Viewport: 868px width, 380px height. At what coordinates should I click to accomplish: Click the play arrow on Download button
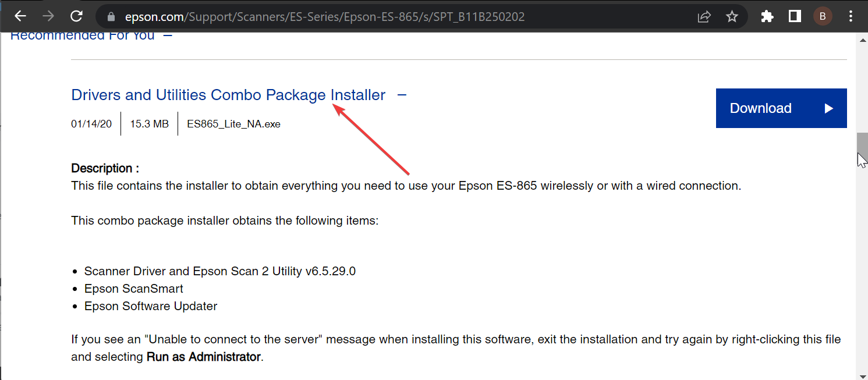tap(829, 108)
